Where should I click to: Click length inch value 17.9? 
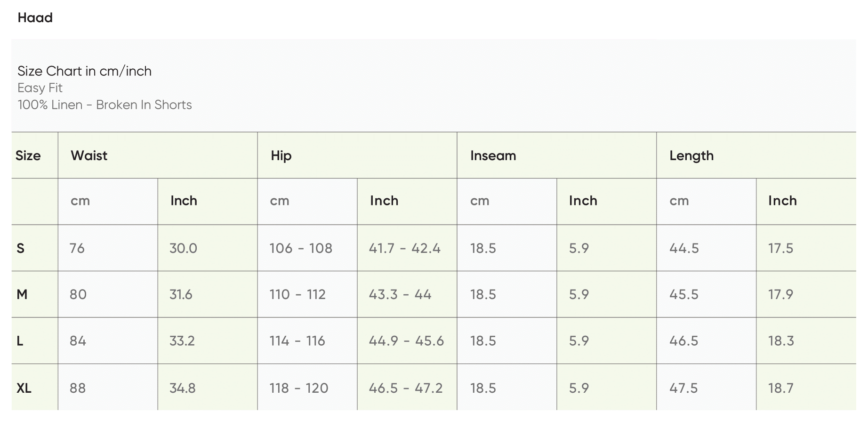click(x=780, y=295)
